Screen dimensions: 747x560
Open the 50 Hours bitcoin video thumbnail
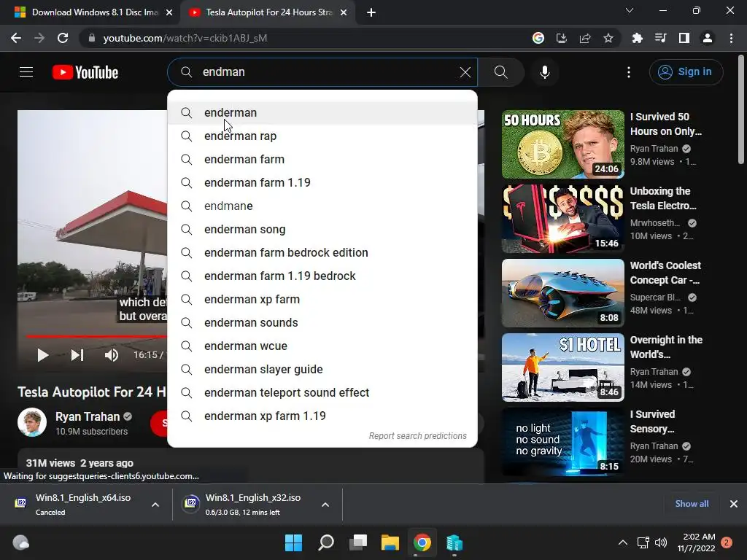tap(562, 144)
